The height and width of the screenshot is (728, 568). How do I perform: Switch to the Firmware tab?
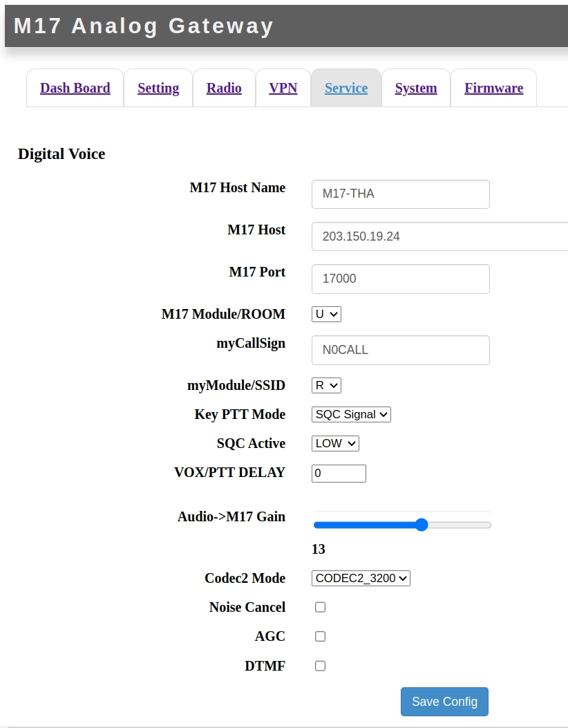pos(493,88)
